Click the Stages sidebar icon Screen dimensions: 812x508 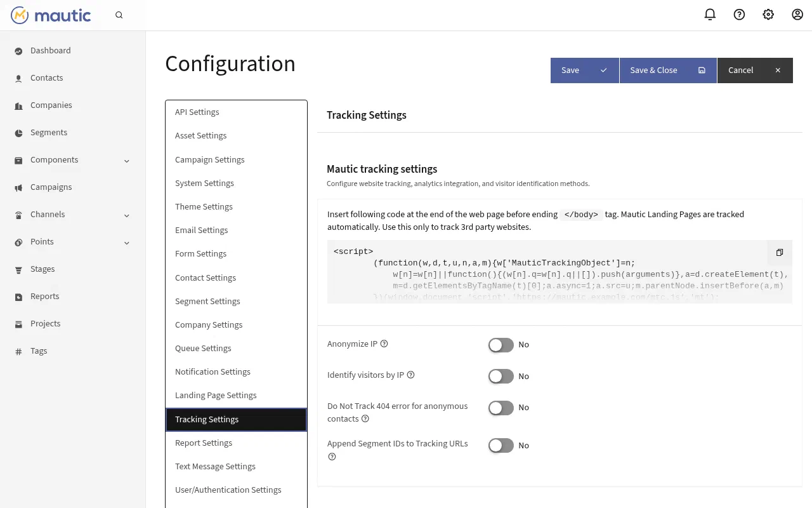18,269
